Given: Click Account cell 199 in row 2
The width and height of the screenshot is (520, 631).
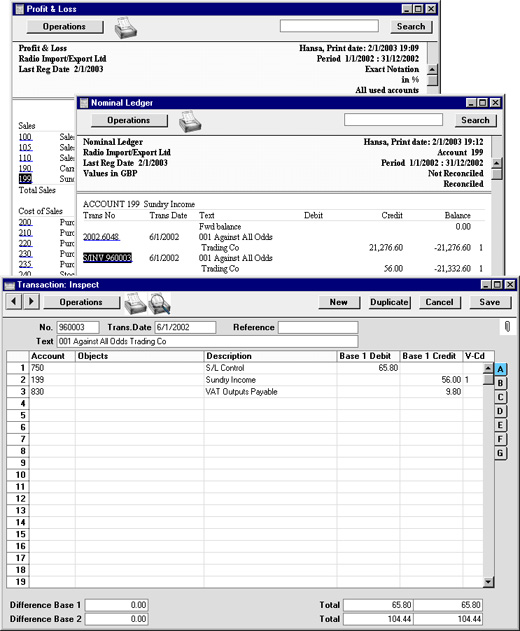Looking at the screenshot, I should coord(52,380).
